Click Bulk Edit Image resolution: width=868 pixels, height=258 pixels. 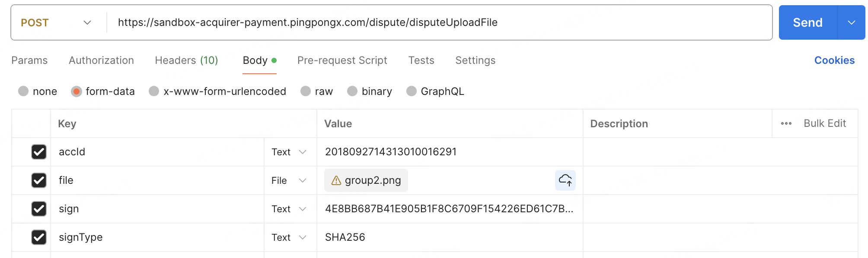825,123
